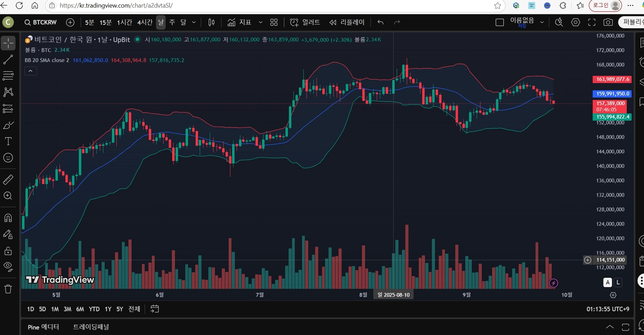Open the ruler measure tool
This screenshot has width=644, height=335.
[8, 180]
